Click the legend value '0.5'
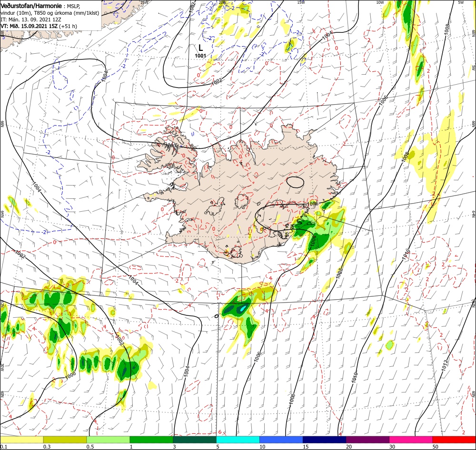 point(90,447)
